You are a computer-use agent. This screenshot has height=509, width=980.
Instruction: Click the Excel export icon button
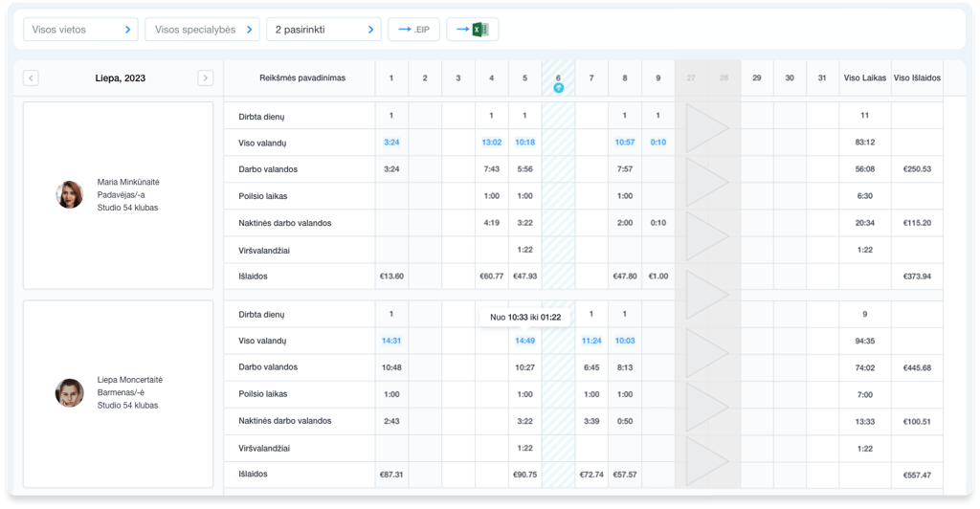(x=473, y=30)
